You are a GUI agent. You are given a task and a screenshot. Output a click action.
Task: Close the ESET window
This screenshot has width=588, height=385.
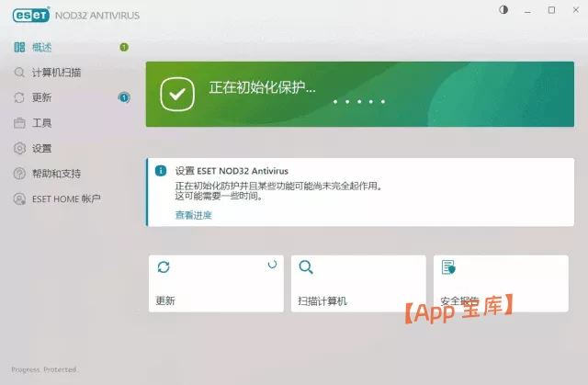[x=576, y=10]
